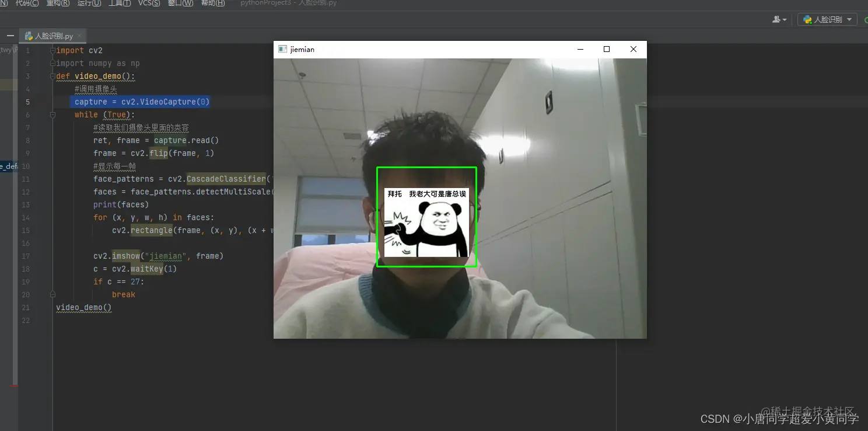Collapse the while loop fold at line 6
The height and width of the screenshot is (431, 868).
click(52, 114)
